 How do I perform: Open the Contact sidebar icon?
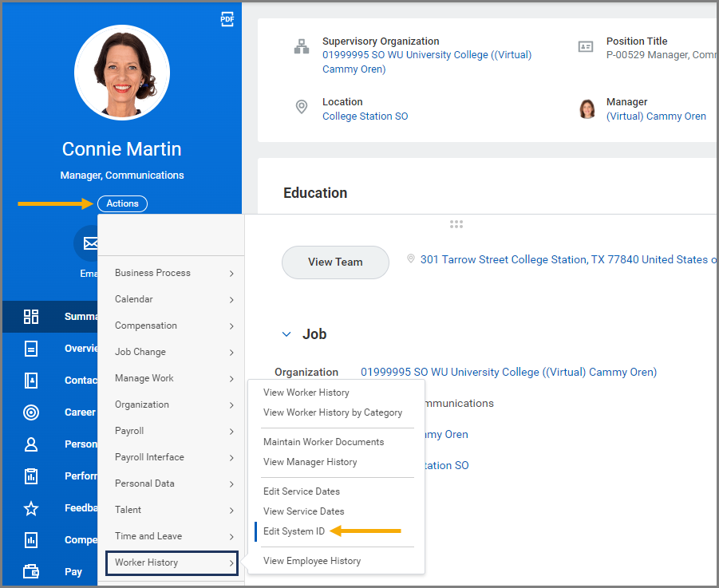(x=31, y=381)
